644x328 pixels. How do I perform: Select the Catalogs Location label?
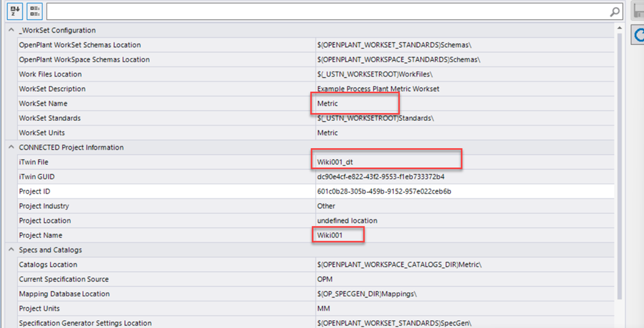tap(48, 265)
